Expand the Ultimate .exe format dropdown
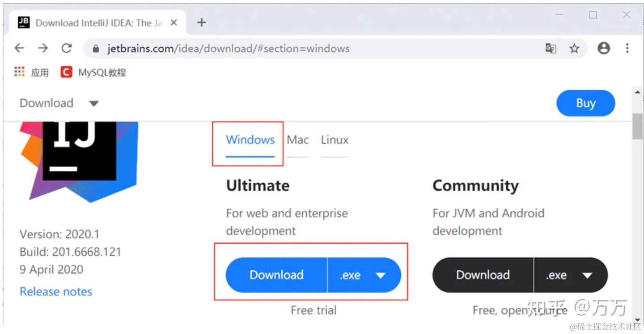This screenshot has width=644, height=334. tap(364, 275)
